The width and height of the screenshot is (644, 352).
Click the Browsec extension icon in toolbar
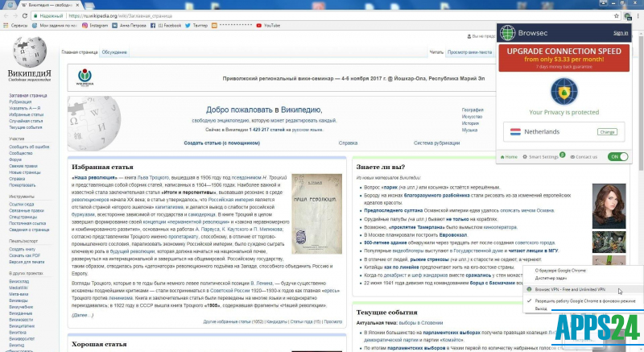click(627, 14)
